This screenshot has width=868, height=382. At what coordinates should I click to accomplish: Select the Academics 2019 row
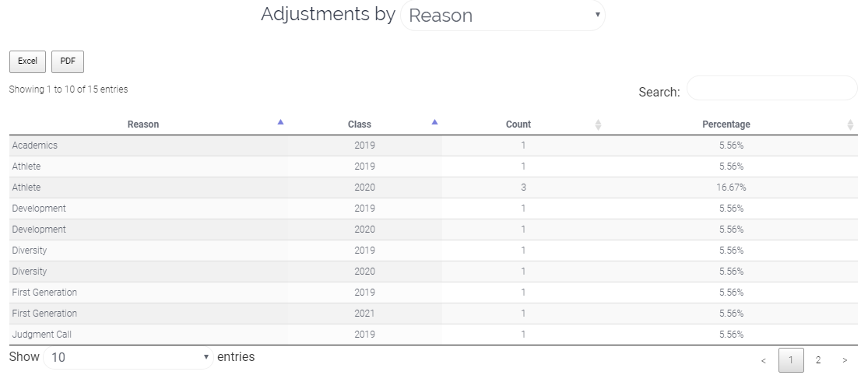click(x=434, y=145)
